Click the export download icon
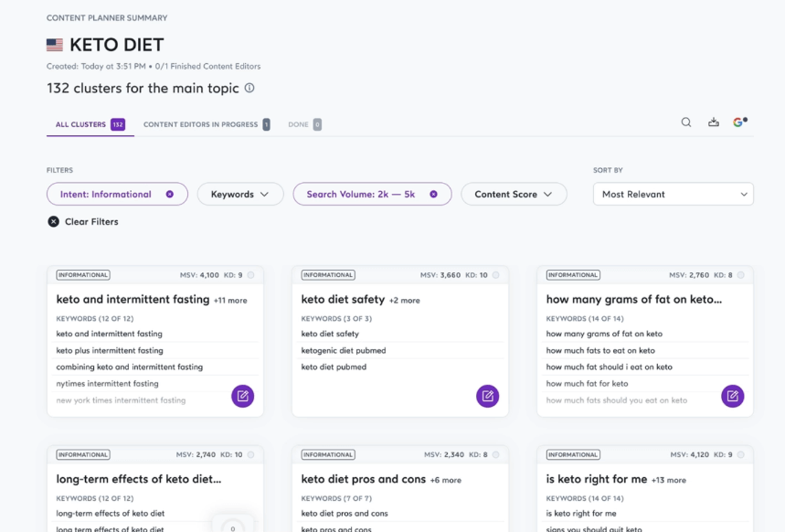The height and width of the screenshot is (532, 785). coord(714,122)
